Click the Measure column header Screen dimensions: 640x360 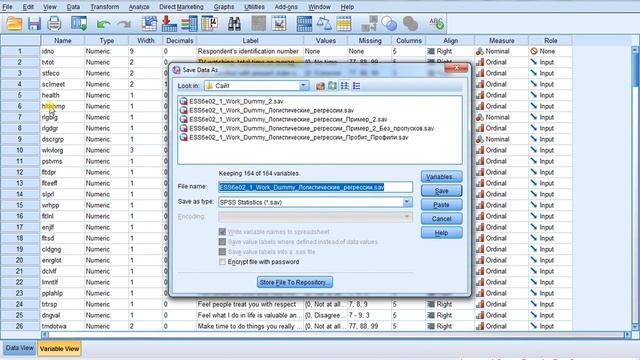[x=501, y=40]
